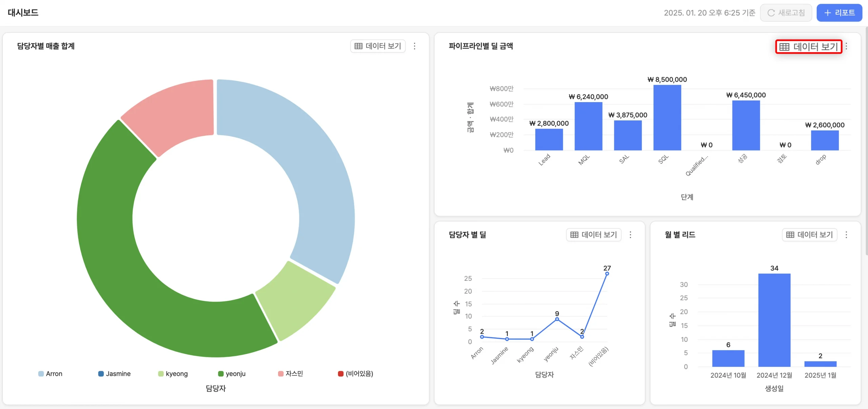The image size is (868, 409).
Task: Click the drop bar showing ₩2,600,000
Action: (825, 140)
